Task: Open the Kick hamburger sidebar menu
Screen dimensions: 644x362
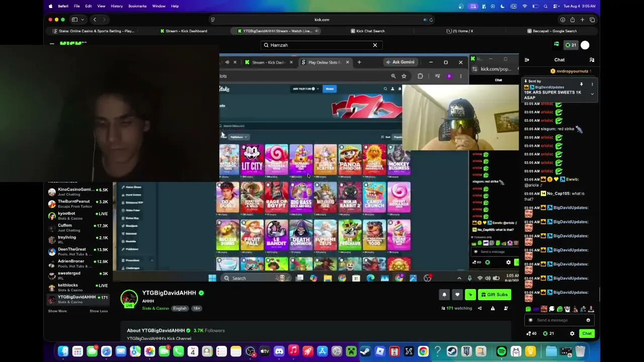Action: tap(52, 44)
